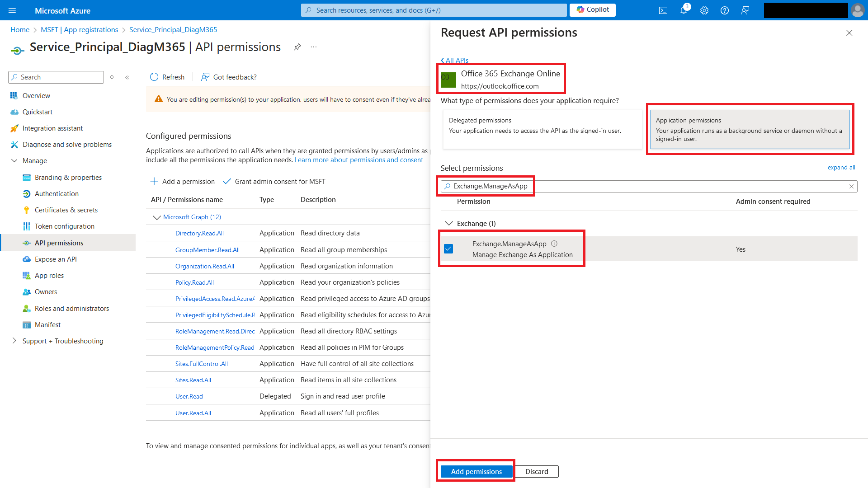Select Delegated permissions option
Screen dimensions: 868x488
click(542, 129)
